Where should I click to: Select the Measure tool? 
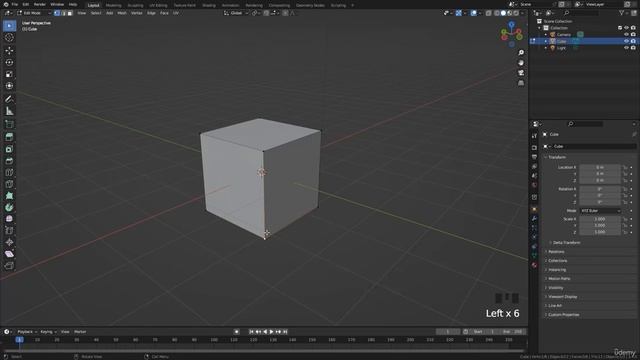9,111
